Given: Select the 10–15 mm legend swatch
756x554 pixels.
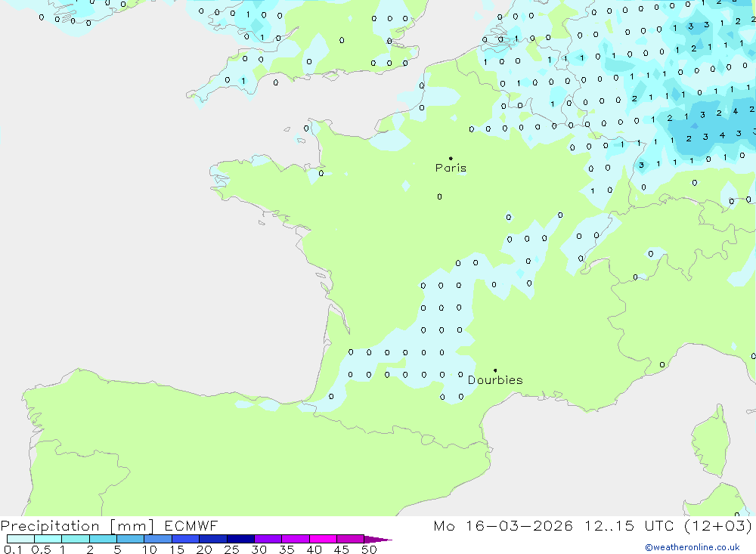Looking at the screenshot, I should [158, 539].
